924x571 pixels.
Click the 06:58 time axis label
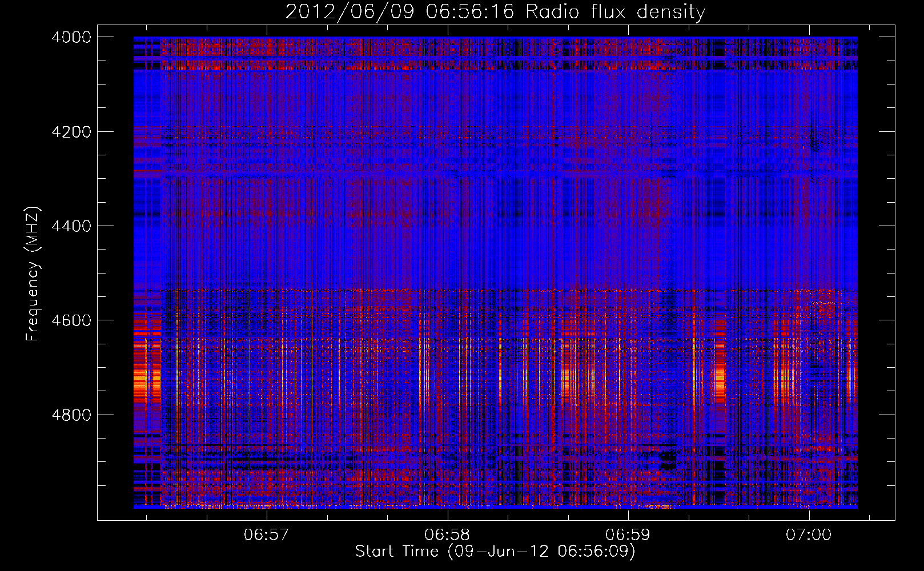tap(447, 535)
